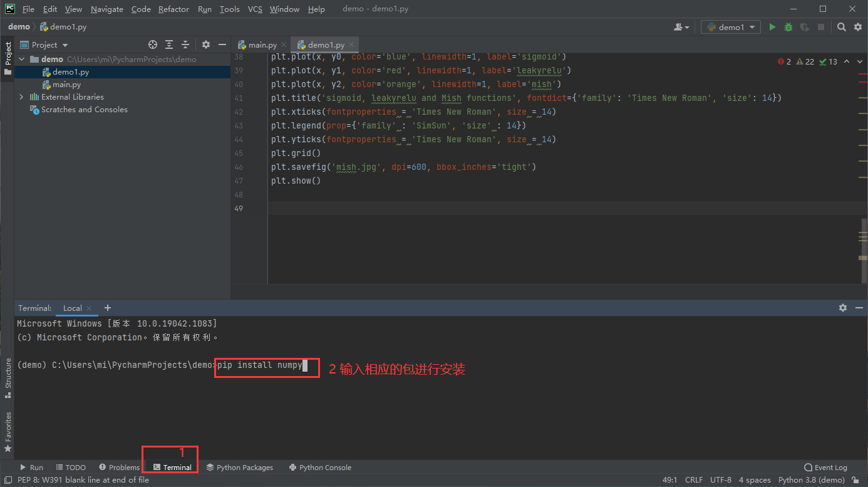The height and width of the screenshot is (487, 868).
Task: Collapse the demo project folder node
Action: click(x=21, y=60)
